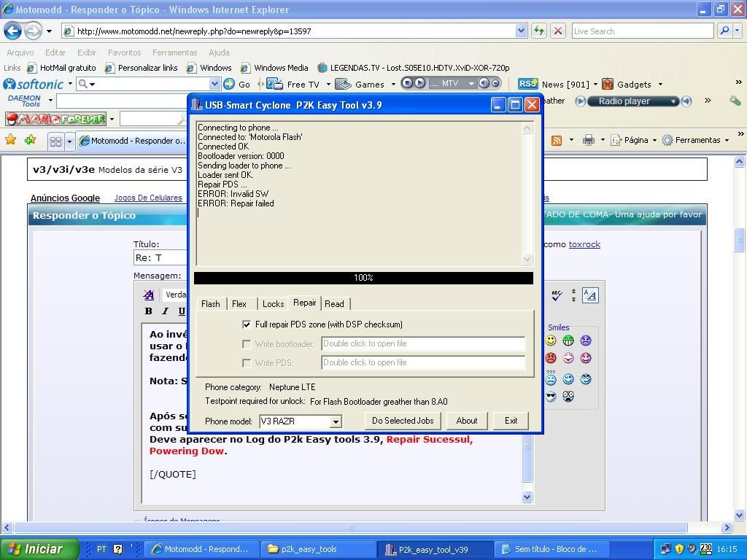Screen dimensions: 747x560
Task: Open the toxrock user link
Action: pos(584,244)
